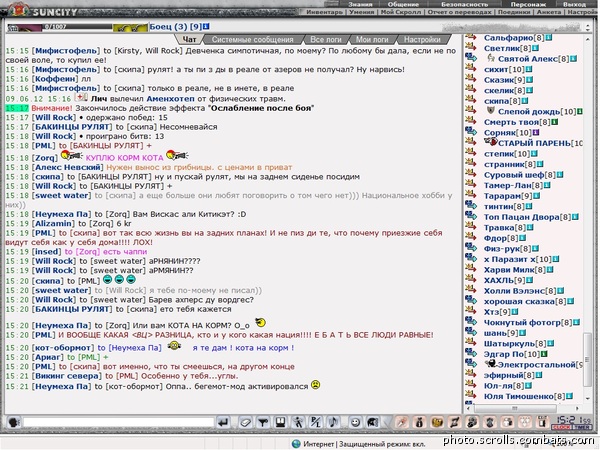Click clan badge next to Святой Алекс
The height and width of the screenshot is (450, 600).
[491, 58]
